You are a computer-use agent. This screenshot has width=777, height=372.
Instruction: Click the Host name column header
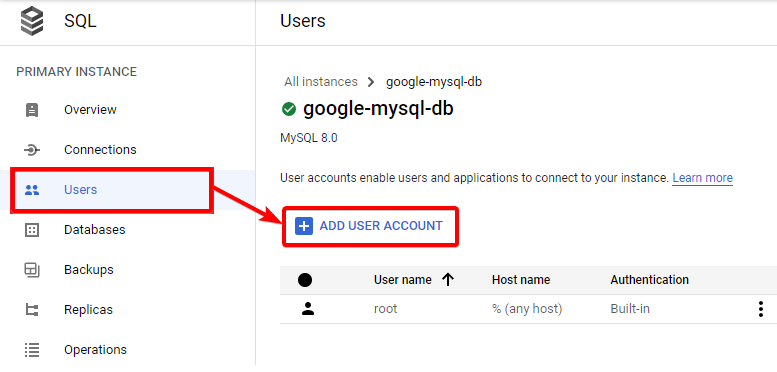521,280
